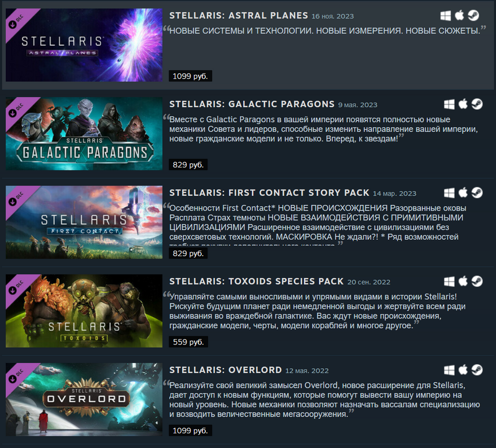496x448 pixels.
Task: Select the Toxoids banner thumbnail
Action: (x=84, y=311)
